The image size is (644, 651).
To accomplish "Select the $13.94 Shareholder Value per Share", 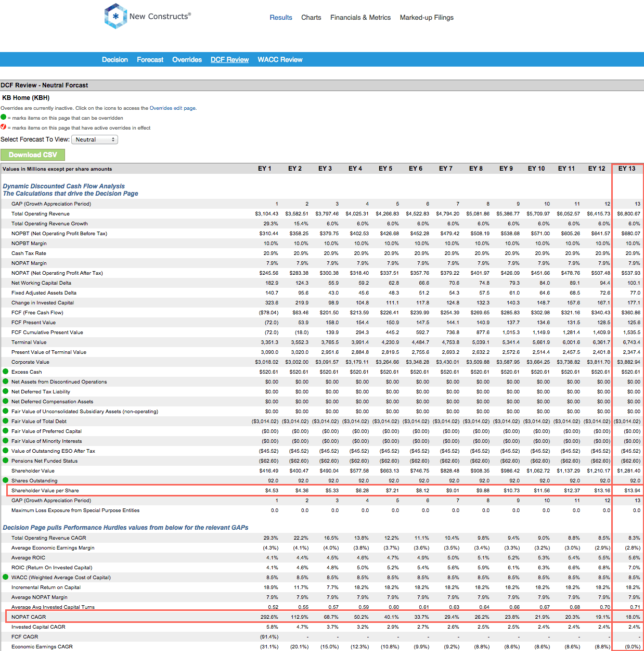I will click(x=633, y=491).
